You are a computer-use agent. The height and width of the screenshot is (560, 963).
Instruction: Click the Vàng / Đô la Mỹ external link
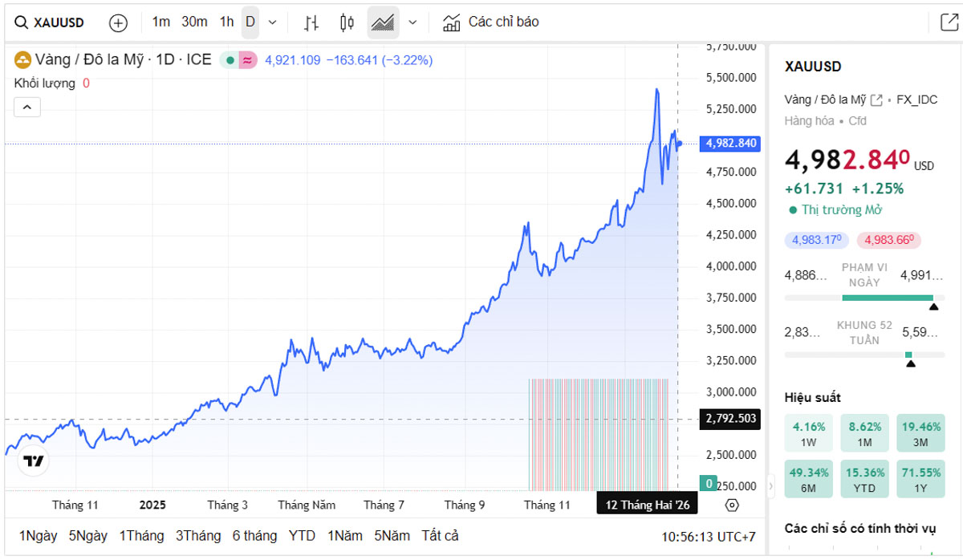(877, 99)
